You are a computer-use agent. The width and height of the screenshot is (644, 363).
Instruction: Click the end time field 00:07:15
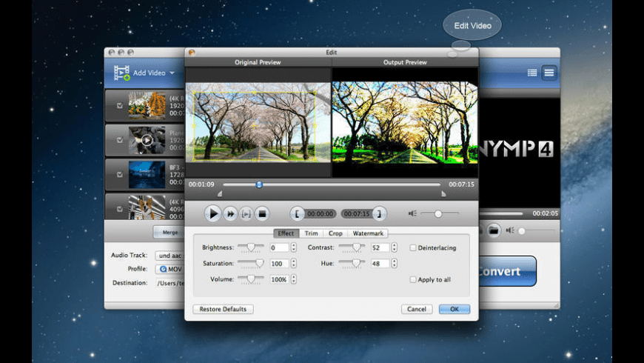[x=356, y=214]
